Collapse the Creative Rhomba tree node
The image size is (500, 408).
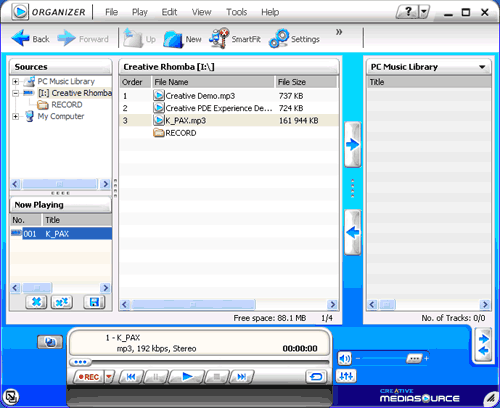(x=15, y=93)
